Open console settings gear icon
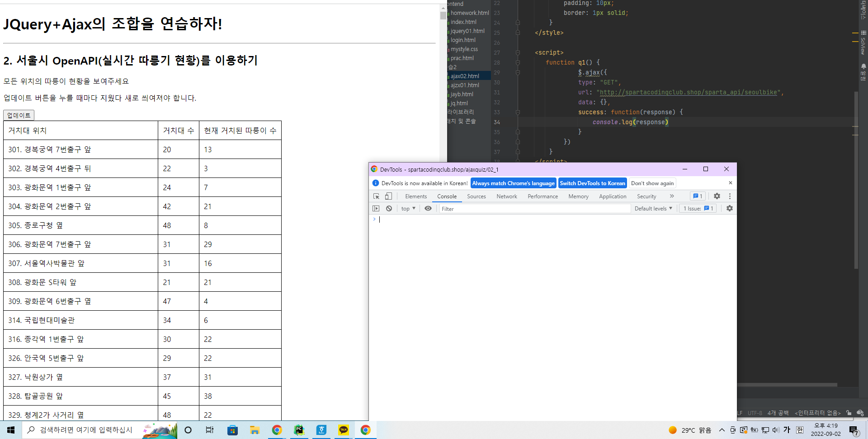 pyautogui.click(x=730, y=208)
